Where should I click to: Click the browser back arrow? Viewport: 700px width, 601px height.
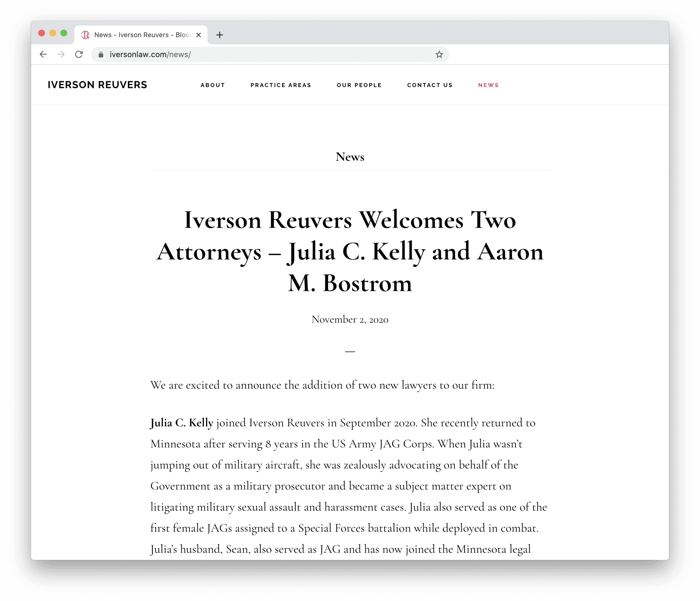click(x=43, y=54)
